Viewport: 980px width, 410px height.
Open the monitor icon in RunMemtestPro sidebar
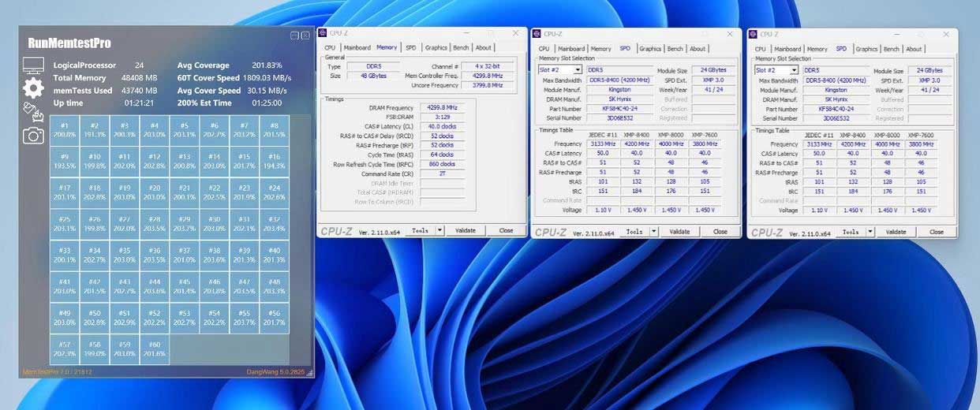[x=33, y=65]
